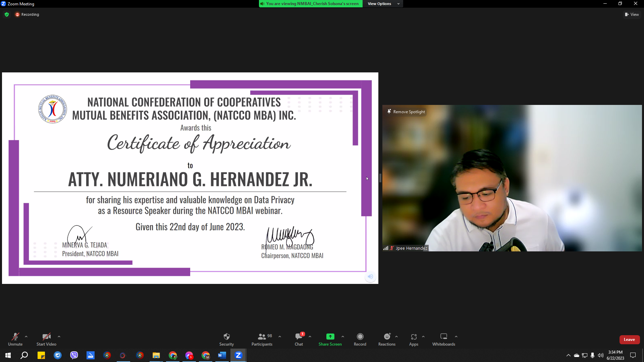Click the microphone tray icon
This screenshot has height=362, width=644.
click(x=593, y=355)
